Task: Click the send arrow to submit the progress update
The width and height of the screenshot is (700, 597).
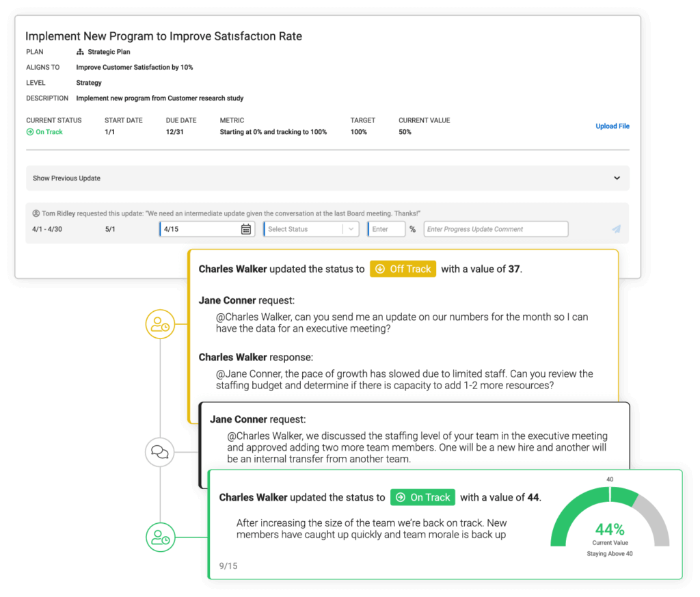Action: tap(615, 229)
